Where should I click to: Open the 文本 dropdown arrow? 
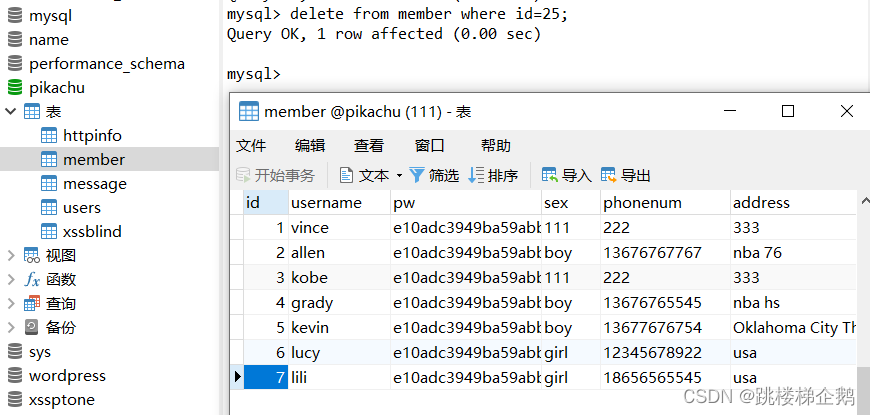point(399,176)
